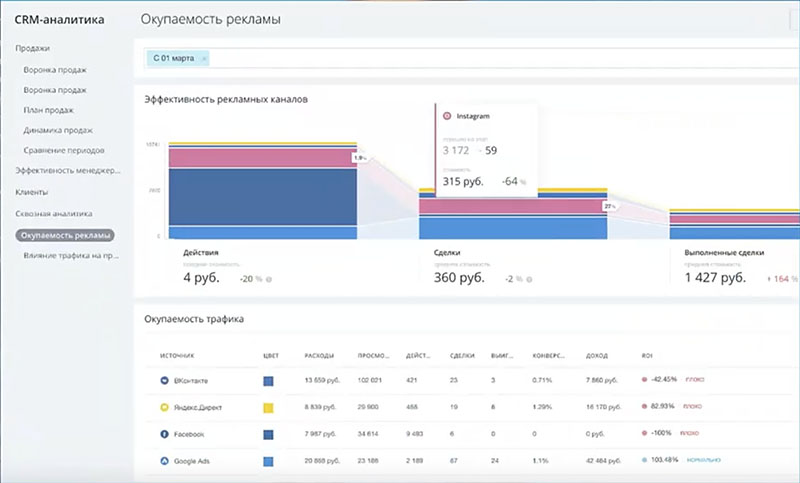Click the Цвет column header
This screenshot has width=800, height=483.
tap(271, 356)
